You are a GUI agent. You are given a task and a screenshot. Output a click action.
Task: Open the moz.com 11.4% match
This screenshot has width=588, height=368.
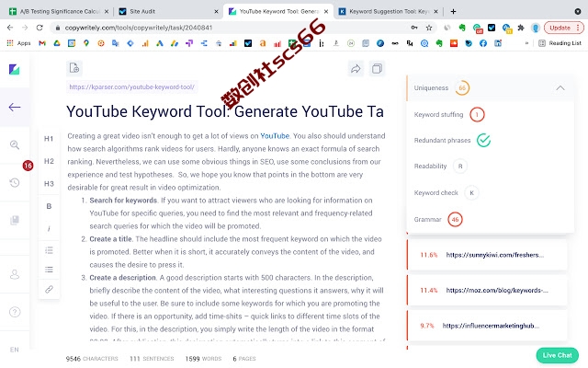(487, 291)
